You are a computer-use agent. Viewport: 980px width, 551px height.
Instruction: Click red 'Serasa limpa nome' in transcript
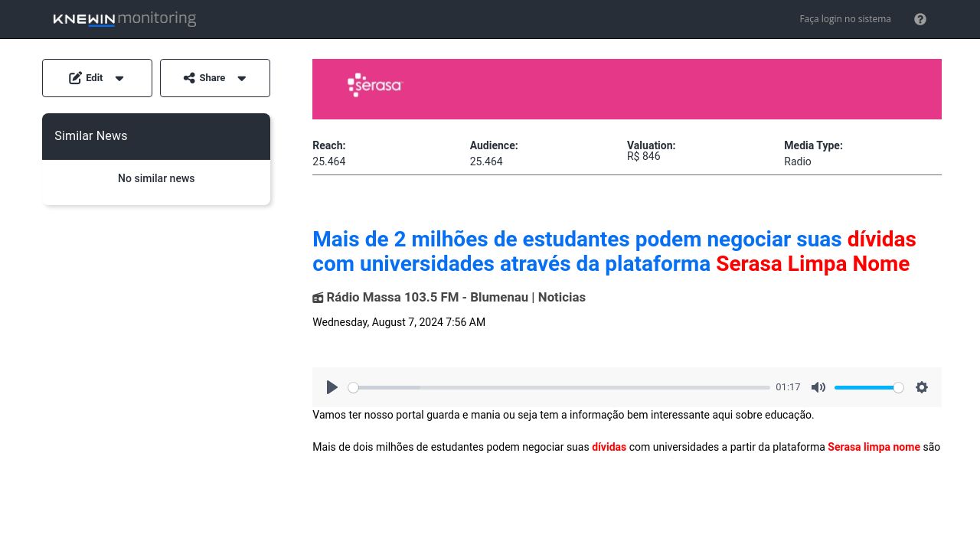[874, 447]
